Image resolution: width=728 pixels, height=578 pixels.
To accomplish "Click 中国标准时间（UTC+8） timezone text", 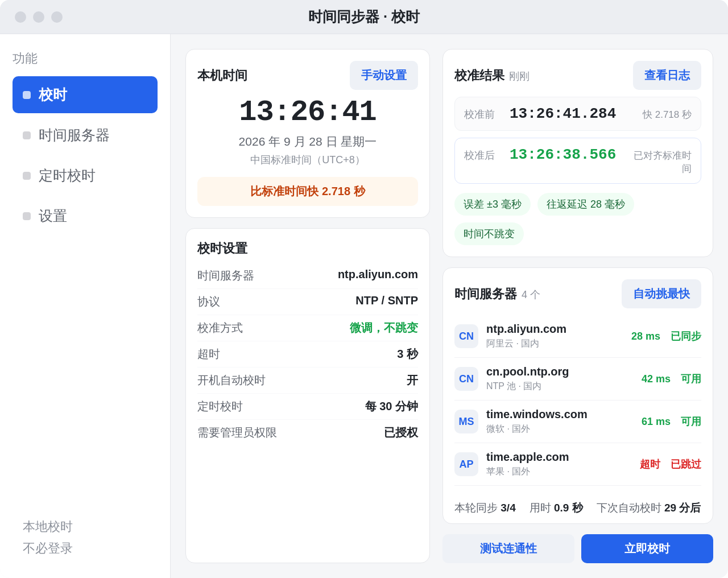I will [x=308, y=160].
